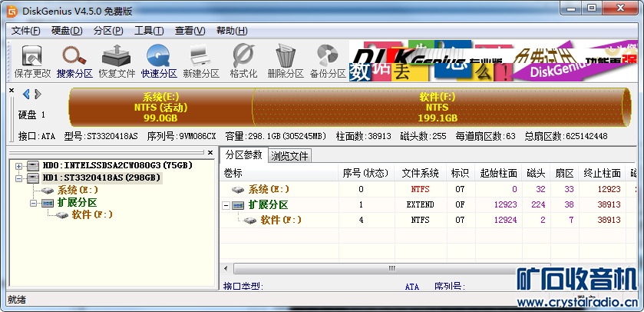The height and width of the screenshot is (312, 644).
Task: Click drive icon beside 系统(E:) in tree
Action: click(48, 191)
